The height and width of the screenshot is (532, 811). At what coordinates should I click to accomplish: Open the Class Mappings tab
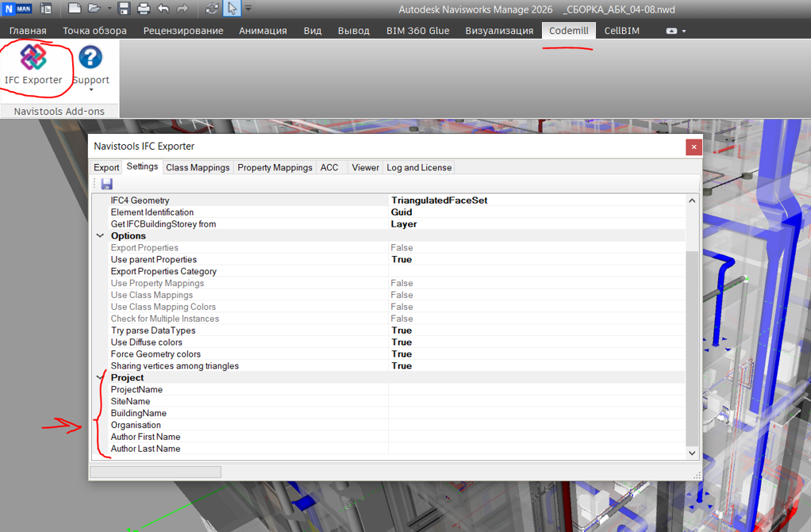tap(198, 167)
